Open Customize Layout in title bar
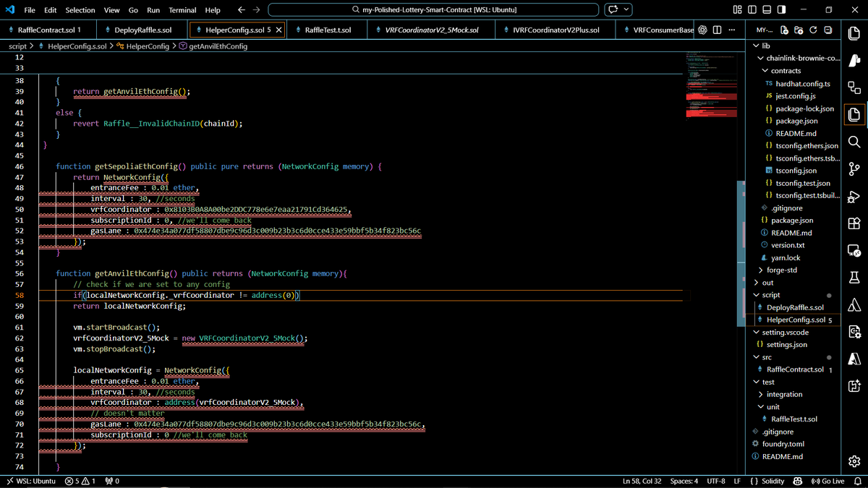Screen dimensions: 868x488 click(738, 10)
